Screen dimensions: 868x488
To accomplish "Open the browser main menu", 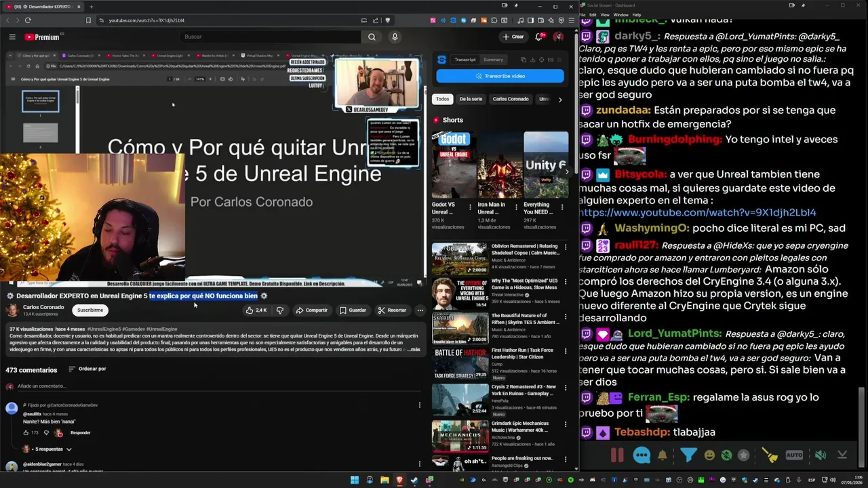I will tap(570, 20).
